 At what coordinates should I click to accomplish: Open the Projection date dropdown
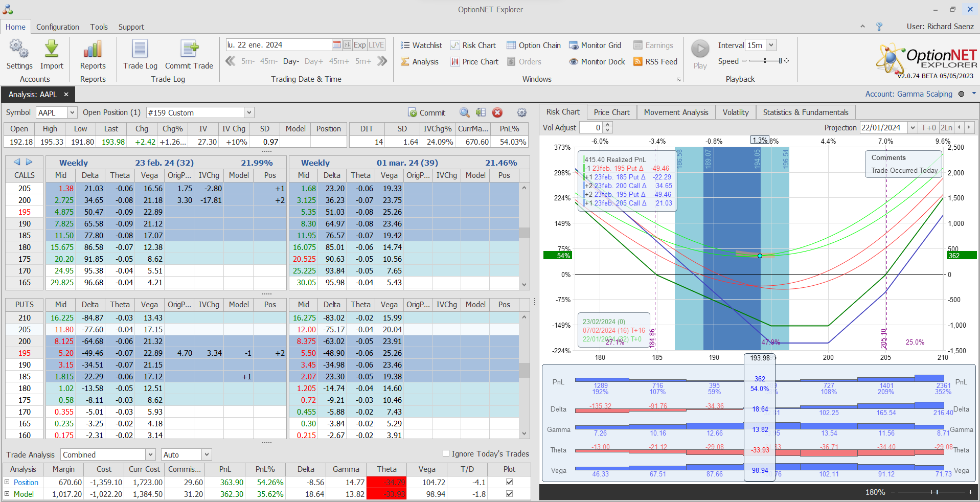point(913,128)
